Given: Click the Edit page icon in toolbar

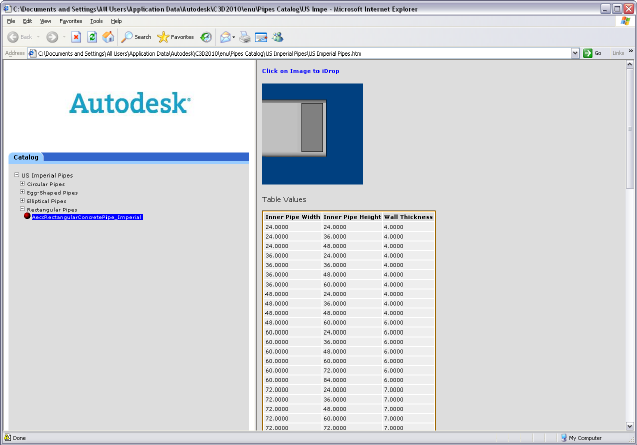Looking at the screenshot, I should pos(261,37).
